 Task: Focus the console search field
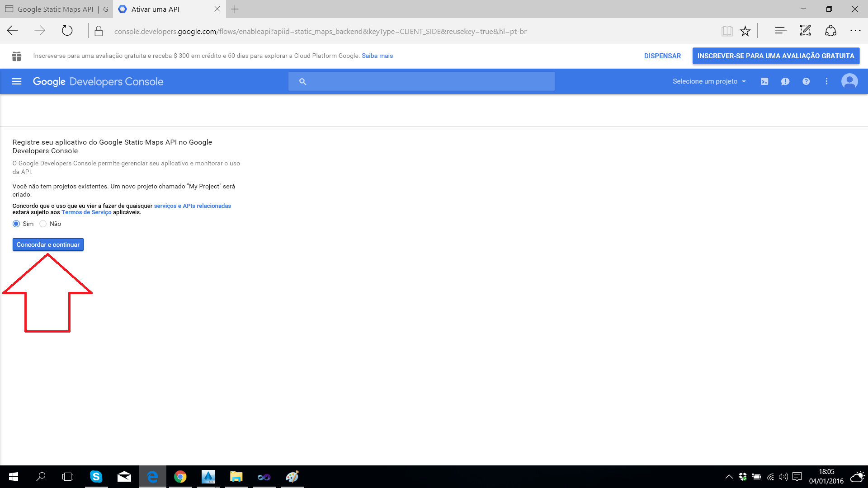click(421, 81)
